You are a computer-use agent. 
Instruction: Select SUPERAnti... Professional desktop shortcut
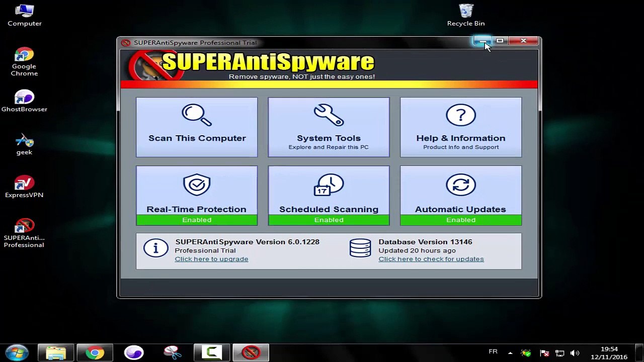(x=24, y=233)
